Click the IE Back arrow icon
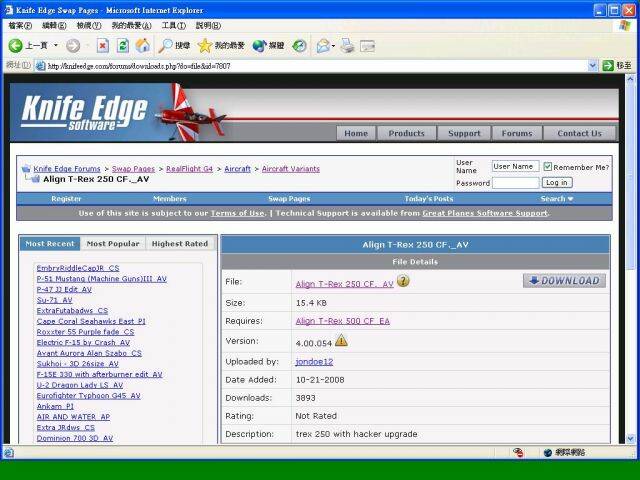The height and width of the screenshot is (480, 640). 16,46
